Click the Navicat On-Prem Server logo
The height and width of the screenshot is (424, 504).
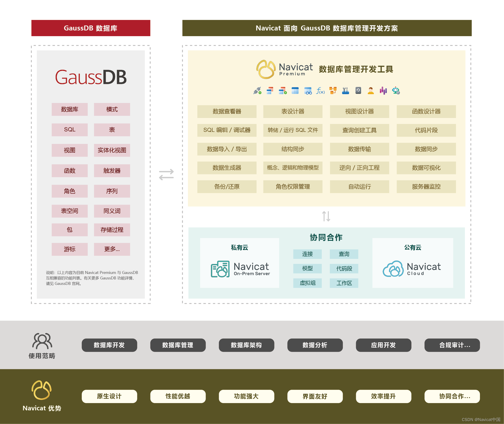[240, 269]
